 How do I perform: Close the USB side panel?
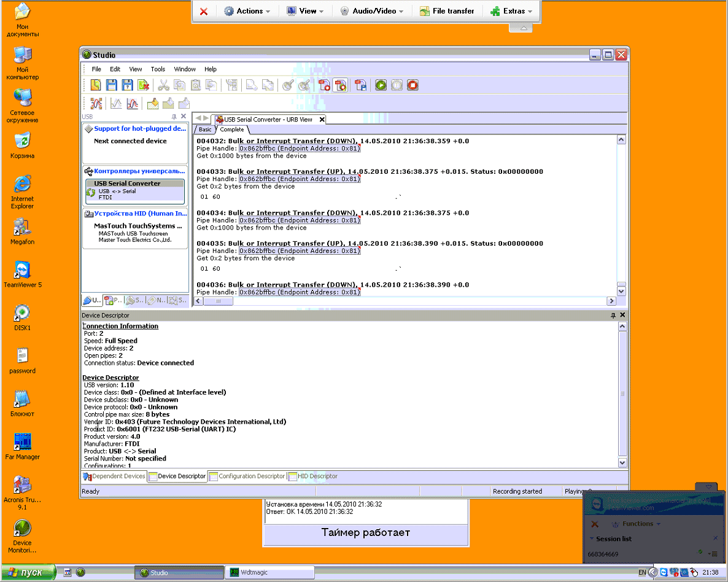[184, 117]
